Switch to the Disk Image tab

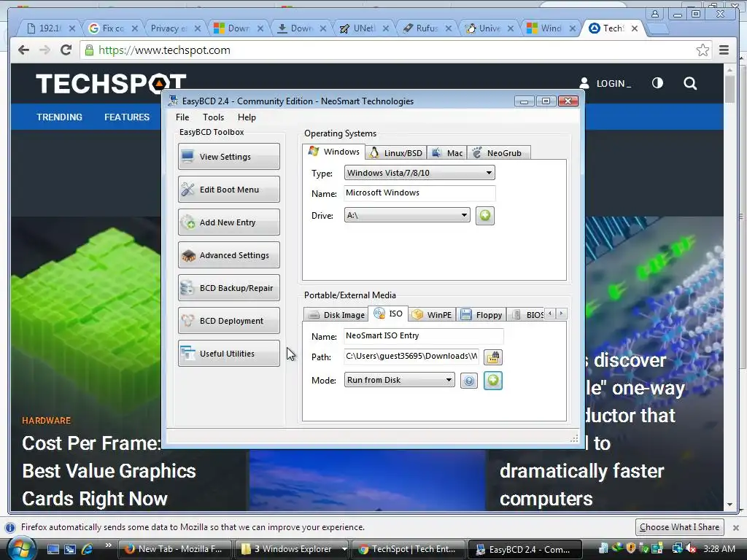pos(336,315)
